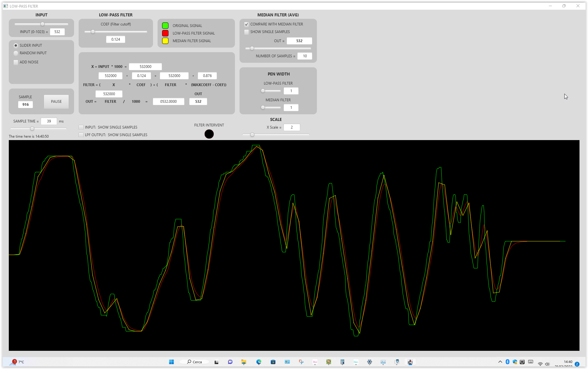Open Settings gear icon in the taskbar

pos(369,362)
